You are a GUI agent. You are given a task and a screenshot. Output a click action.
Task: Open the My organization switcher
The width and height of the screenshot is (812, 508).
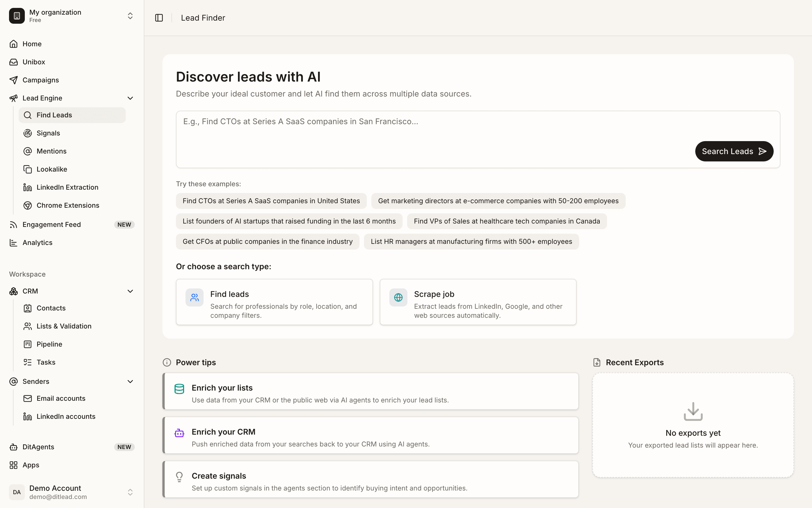click(x=130, y=16)
